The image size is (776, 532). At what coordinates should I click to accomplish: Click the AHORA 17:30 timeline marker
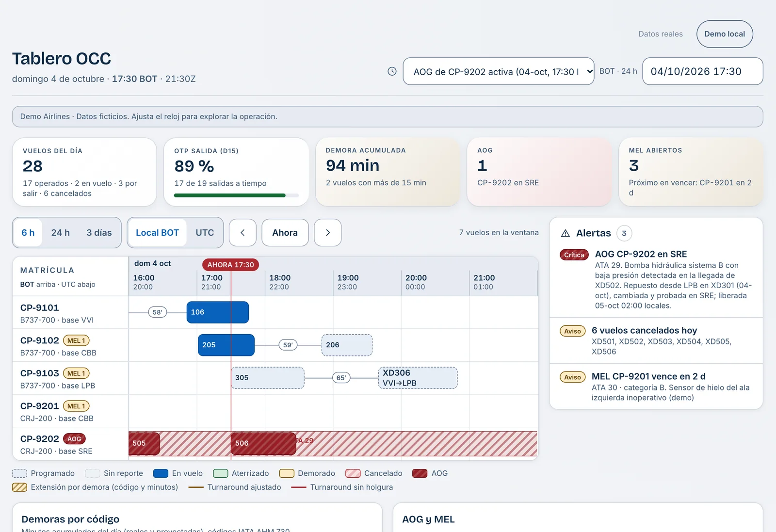pyautogui.click(x=231, y=265)
